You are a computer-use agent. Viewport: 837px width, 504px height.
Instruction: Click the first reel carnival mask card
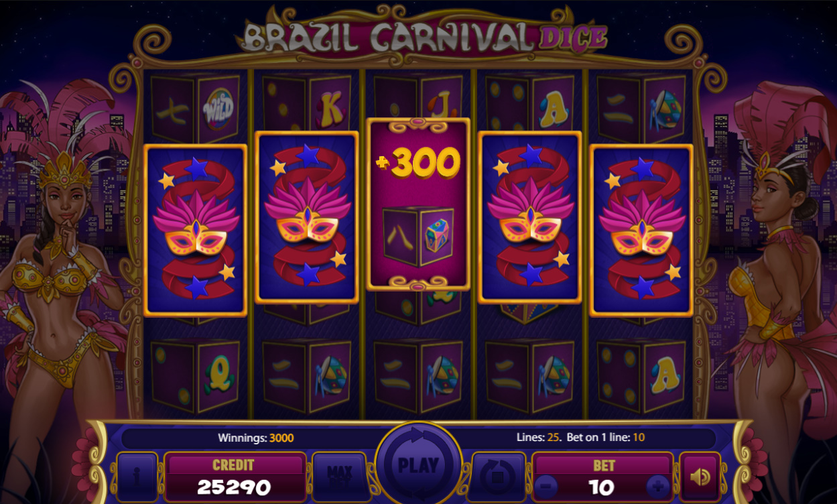click(x=196, y=230)
